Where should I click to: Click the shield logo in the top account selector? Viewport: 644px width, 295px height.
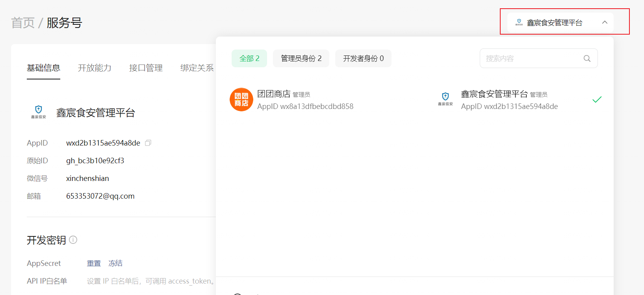(519, 22)
